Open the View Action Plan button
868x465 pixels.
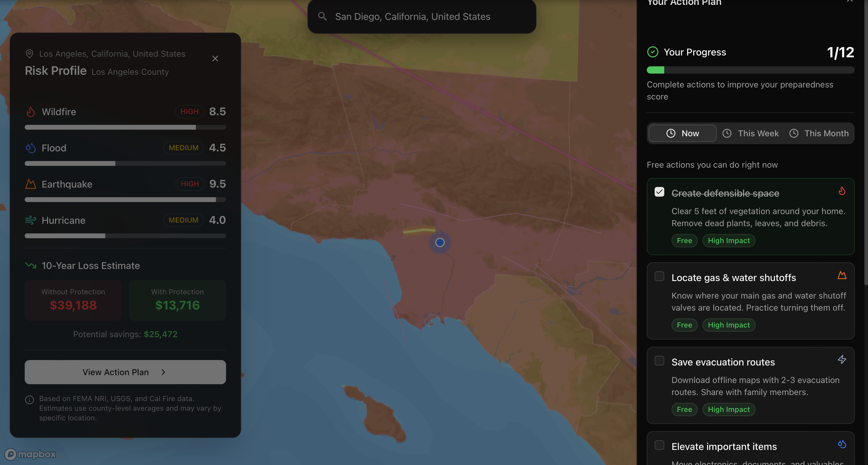(125, 372)
